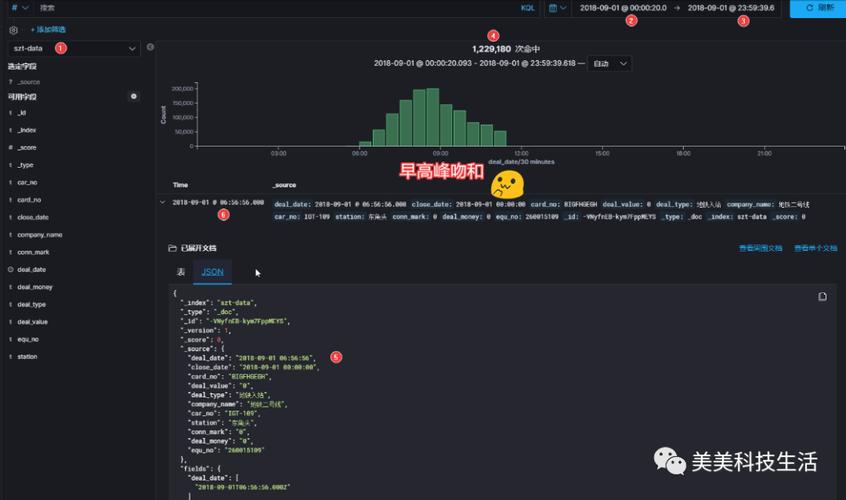The height and width of the screenshot is (500, 846).
Task: Click the "card_no" line in JSON
Action: (x=229, y=376)
